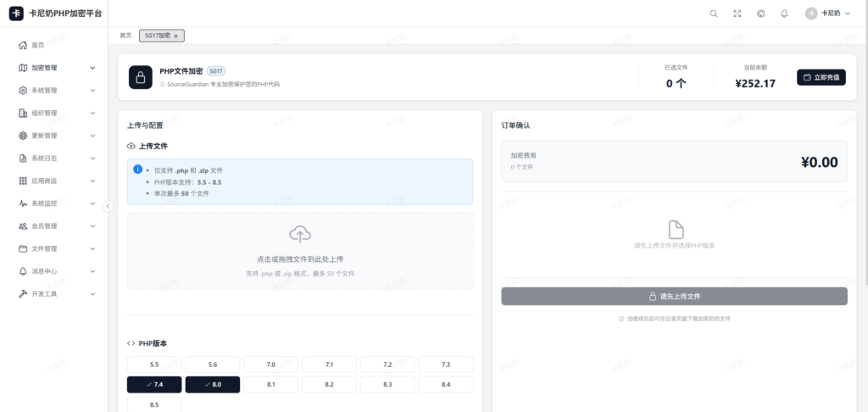Expand the 会员管理 menu chevron
This screenshot has width=868, height=412.
point(92,226)
